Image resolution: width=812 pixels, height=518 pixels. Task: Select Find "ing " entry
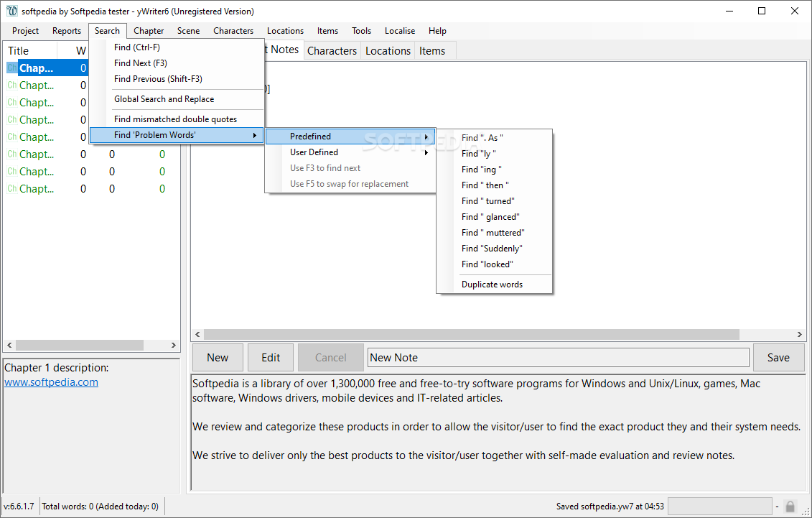(495, 170)
